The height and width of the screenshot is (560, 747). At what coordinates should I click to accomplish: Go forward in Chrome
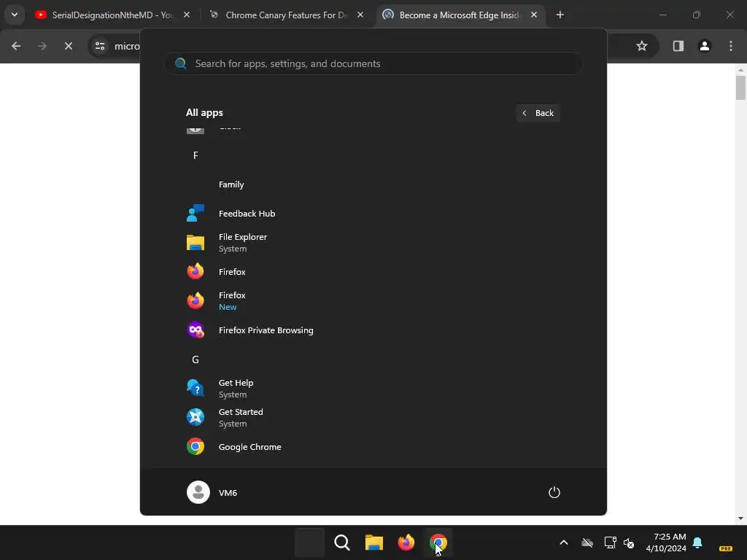42,46
